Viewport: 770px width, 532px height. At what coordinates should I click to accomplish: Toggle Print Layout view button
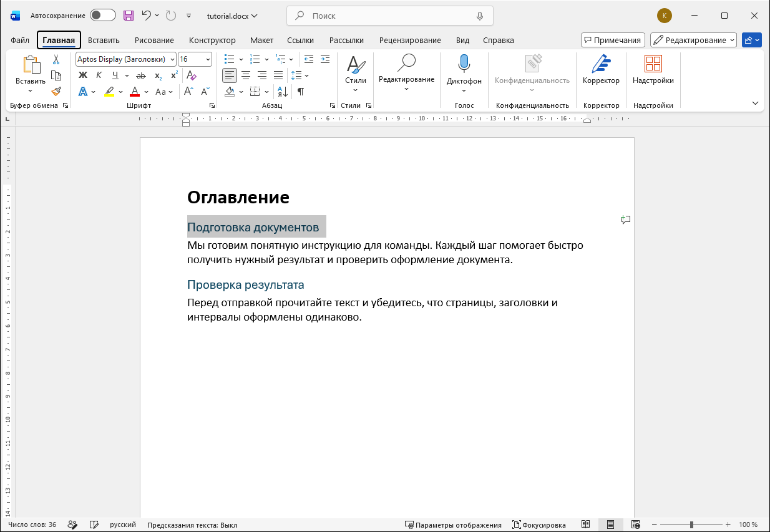pyautogui.click(x=610, y=525)
